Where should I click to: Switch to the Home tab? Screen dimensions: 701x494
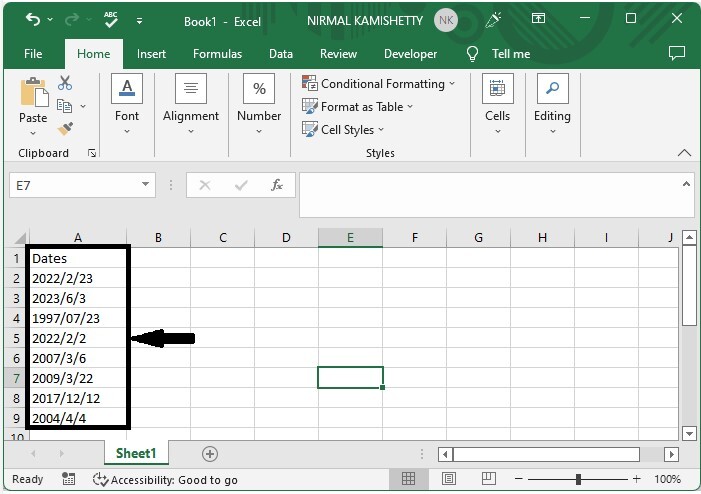93,54
